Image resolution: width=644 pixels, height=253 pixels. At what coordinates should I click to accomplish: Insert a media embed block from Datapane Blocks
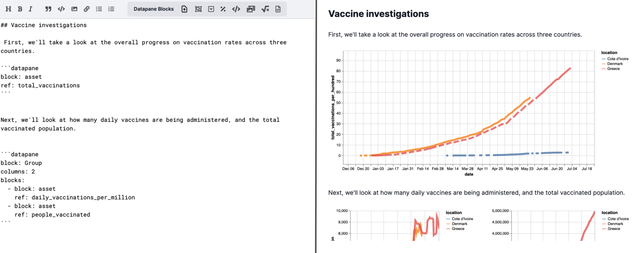coord(251,9)
